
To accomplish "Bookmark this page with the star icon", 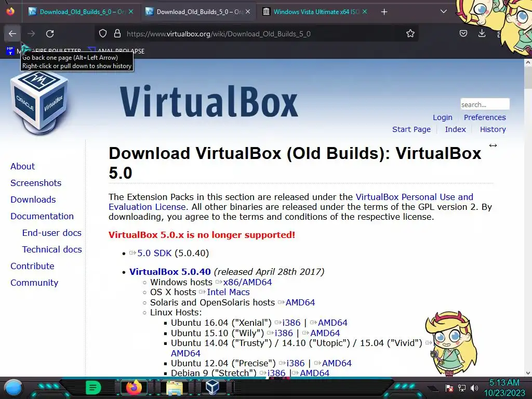I will 410,34.
